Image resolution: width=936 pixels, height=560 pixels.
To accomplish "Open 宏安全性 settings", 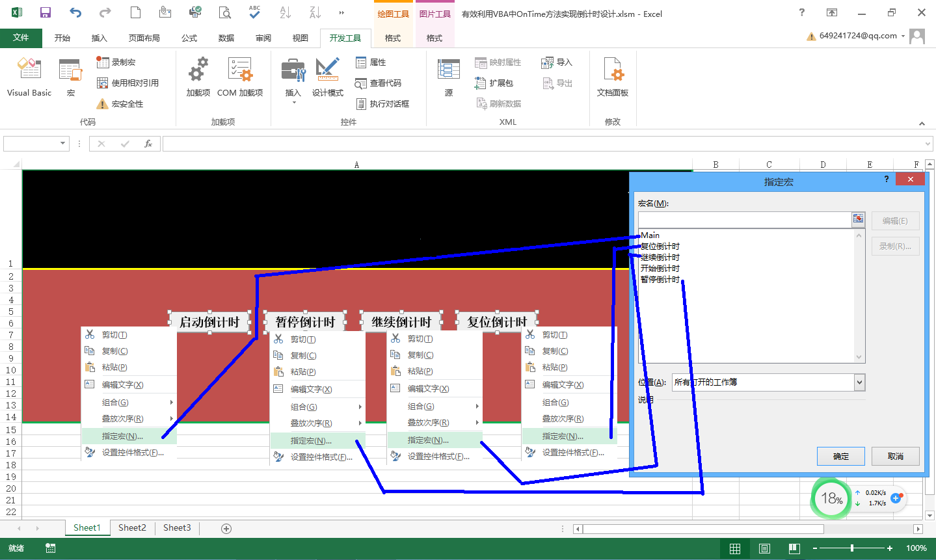I will (120, 104).
